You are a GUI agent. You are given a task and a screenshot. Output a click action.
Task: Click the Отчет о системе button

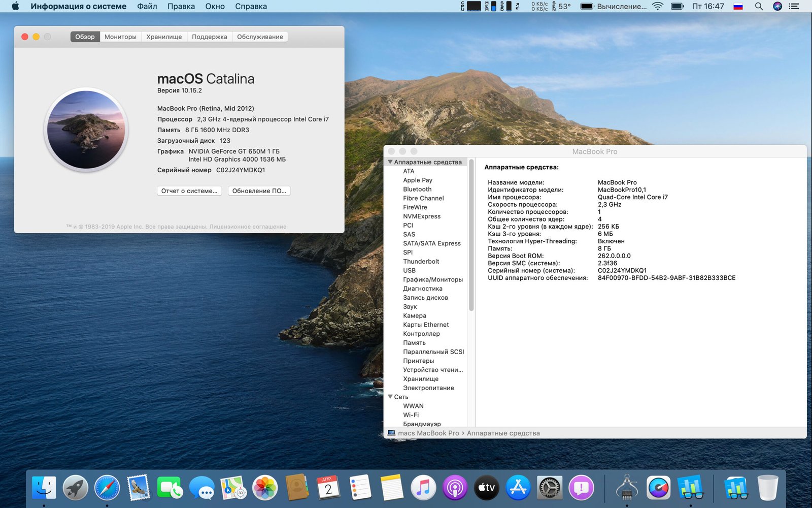pyautogui.click(x=189, y=191)
